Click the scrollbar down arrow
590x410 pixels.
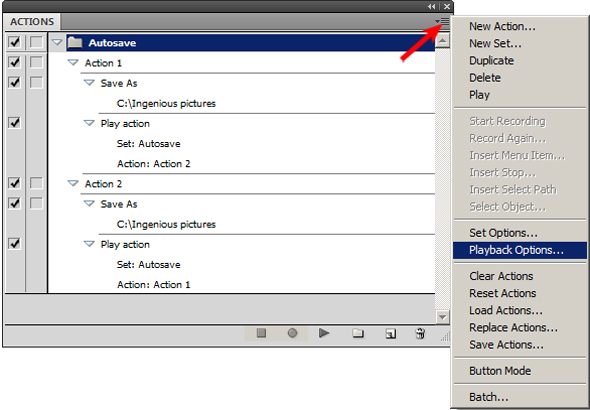(x=442, y=317)
